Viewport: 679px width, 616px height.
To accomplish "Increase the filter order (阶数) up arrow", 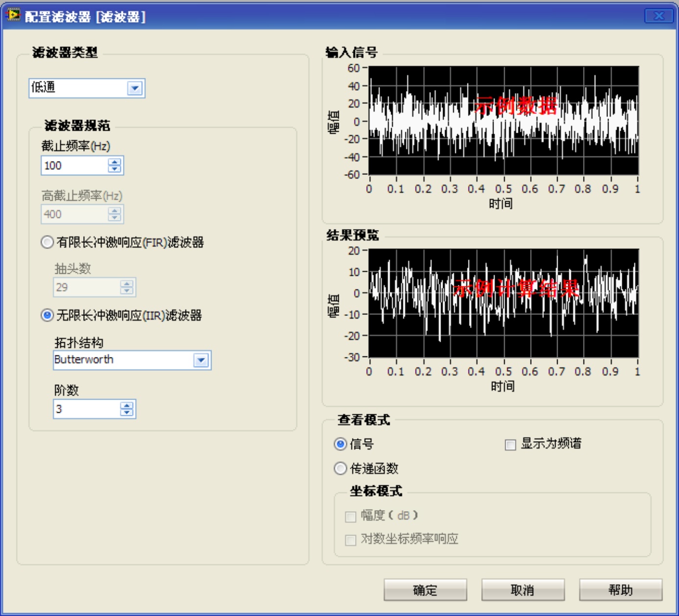I will [x=127, y=405].
